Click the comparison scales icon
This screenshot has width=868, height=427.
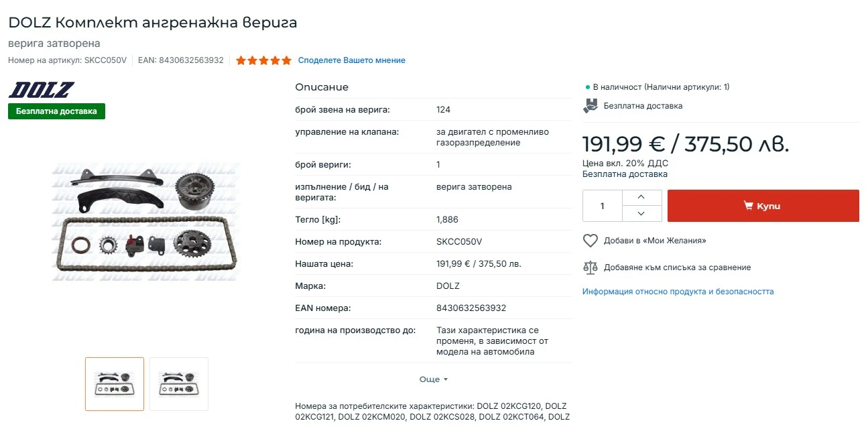(590, 267)
